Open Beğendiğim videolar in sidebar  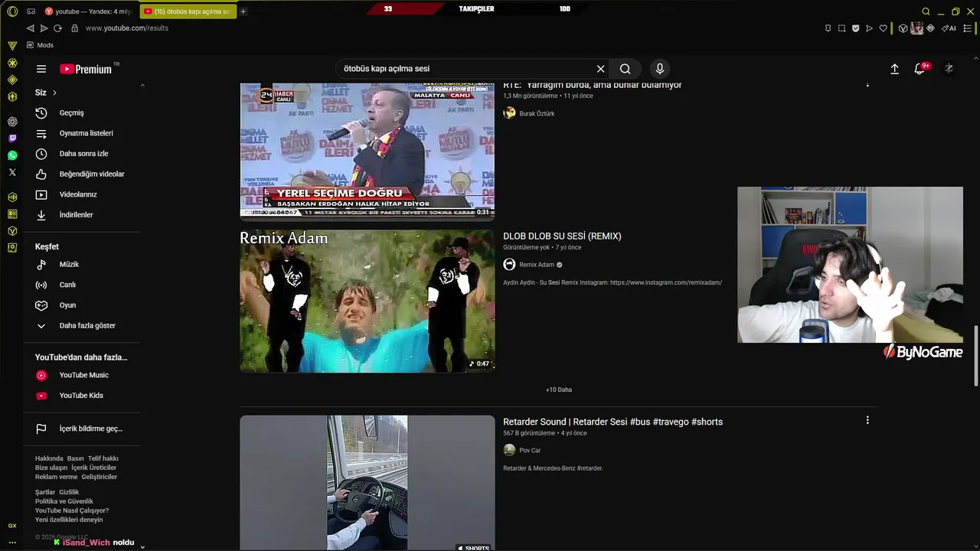82,174
